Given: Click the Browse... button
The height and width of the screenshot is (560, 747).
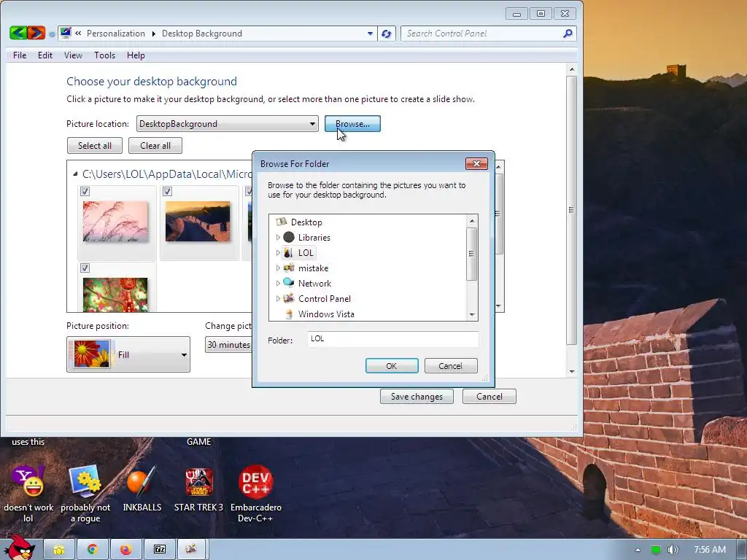Looking at the screenshot, I should (352, 124).
